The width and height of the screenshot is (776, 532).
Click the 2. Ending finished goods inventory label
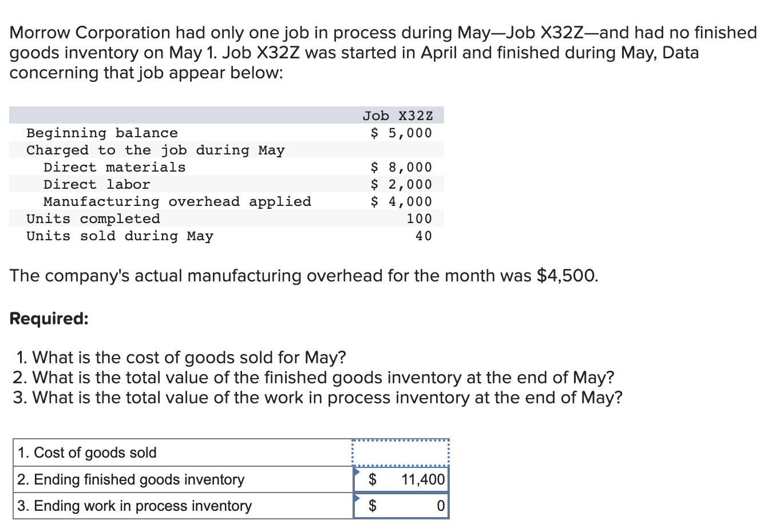pos(129,479)
